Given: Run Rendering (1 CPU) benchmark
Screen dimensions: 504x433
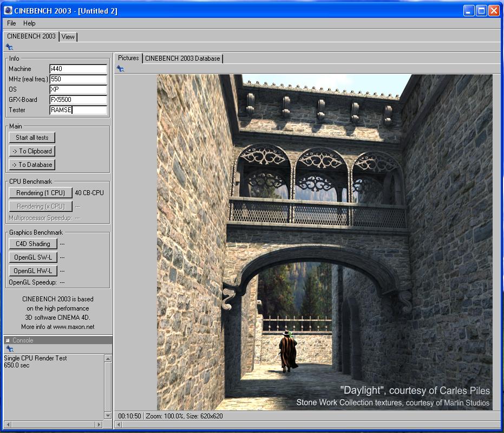Looking at the screenshot, I should pos(41,193).
